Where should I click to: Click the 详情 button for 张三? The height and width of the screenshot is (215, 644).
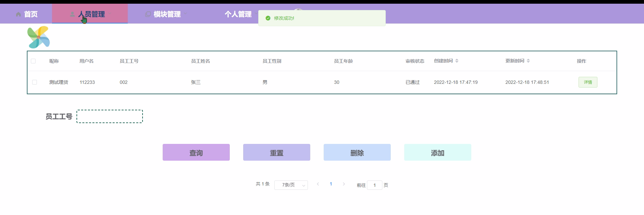point(588,82)
